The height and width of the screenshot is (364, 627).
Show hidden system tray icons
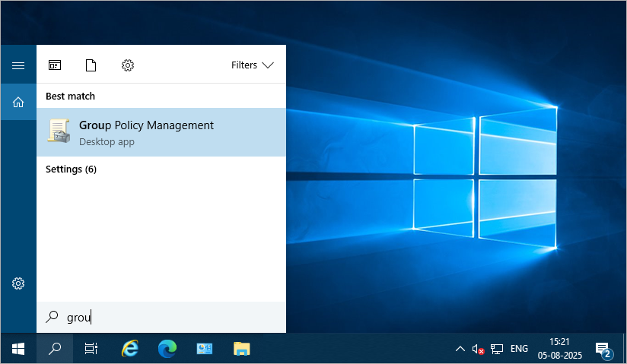coord(460,349)
